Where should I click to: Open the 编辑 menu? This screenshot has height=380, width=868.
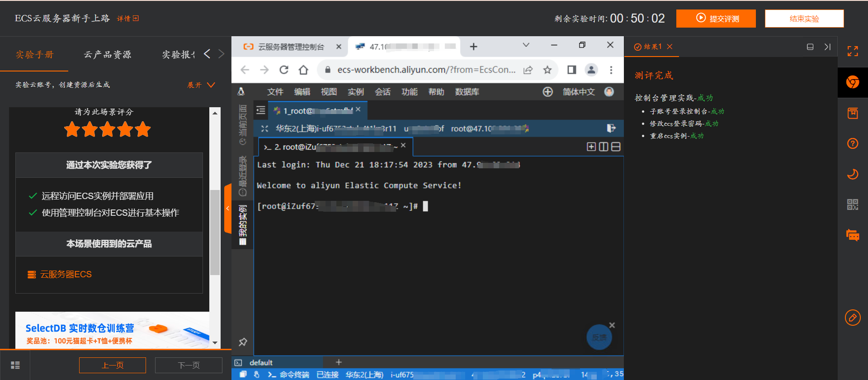(302, 92)
